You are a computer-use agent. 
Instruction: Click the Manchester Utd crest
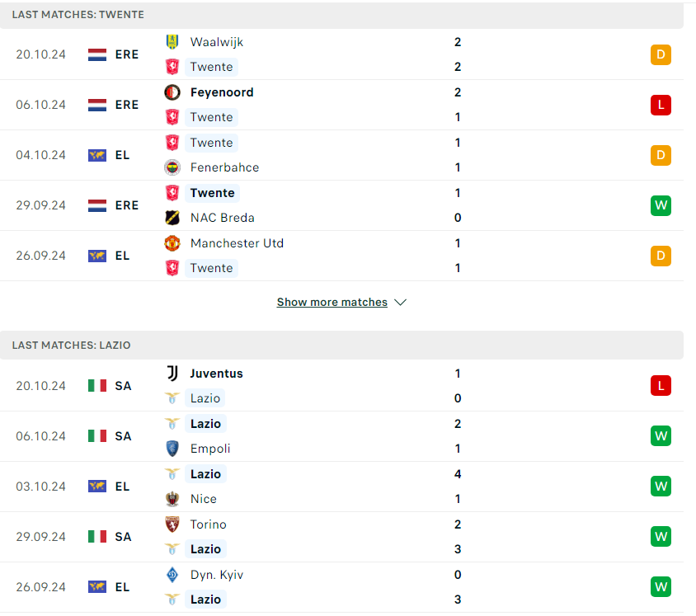coord(172,243)
